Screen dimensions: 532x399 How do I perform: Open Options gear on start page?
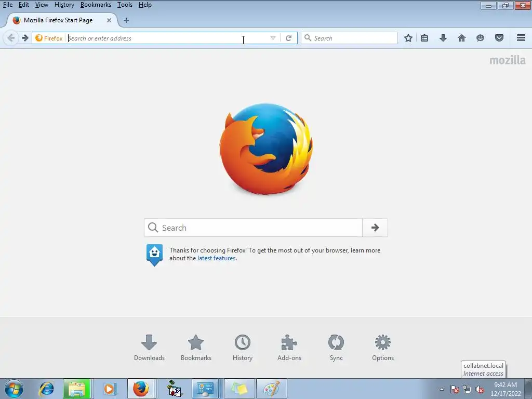tap(383, 348)
